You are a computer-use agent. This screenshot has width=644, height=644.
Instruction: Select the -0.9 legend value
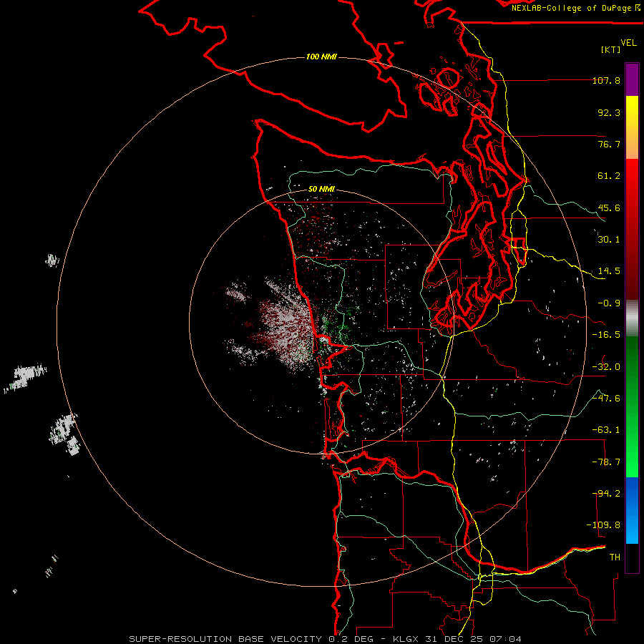pyautogui.click(x=609, y=303)
